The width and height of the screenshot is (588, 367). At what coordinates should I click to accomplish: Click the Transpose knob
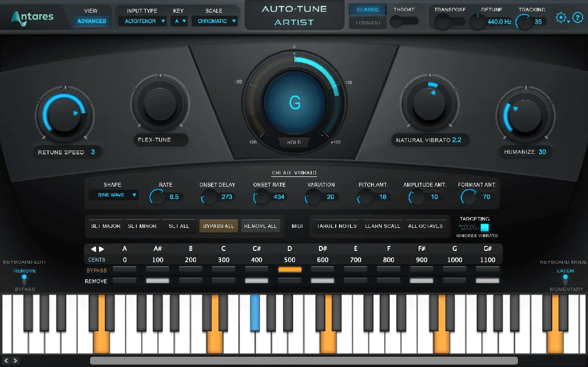pyautogui.click(x=443, y=21)
